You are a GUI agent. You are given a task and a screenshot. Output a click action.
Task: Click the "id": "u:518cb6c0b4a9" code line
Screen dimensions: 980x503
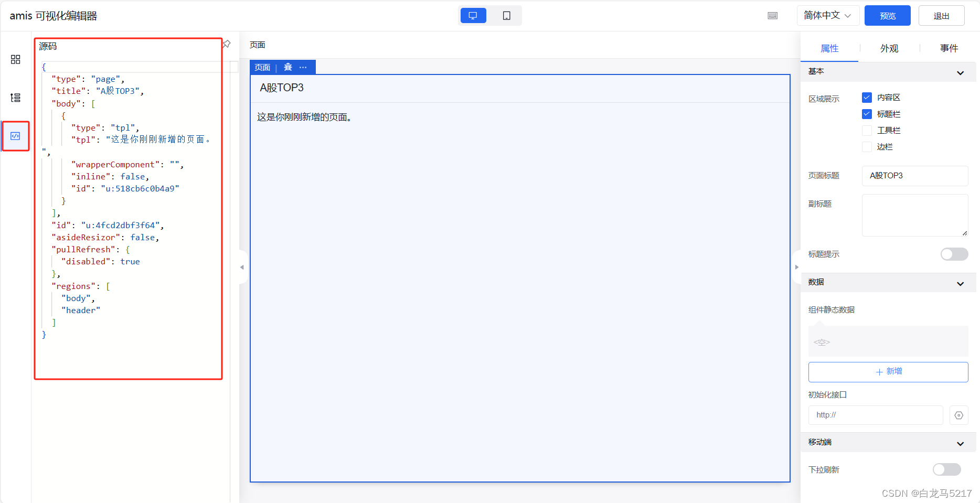click(x=125, y=189)
